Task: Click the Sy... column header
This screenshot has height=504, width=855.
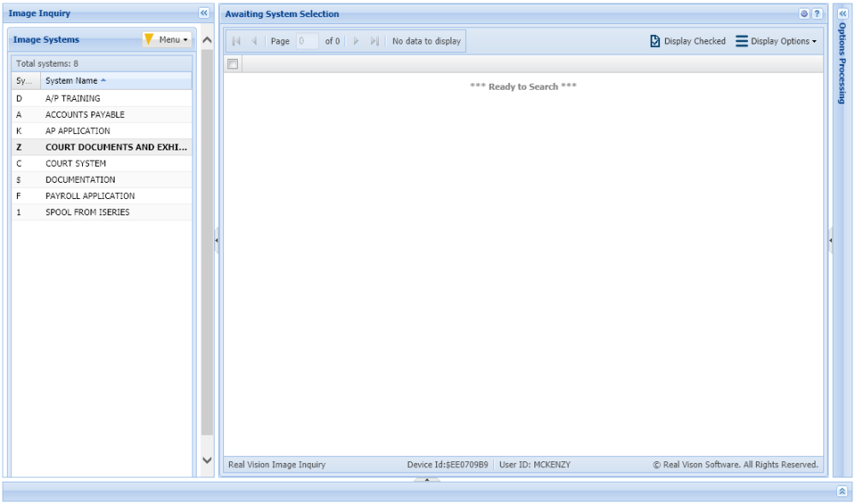Action: pos(27,80)
